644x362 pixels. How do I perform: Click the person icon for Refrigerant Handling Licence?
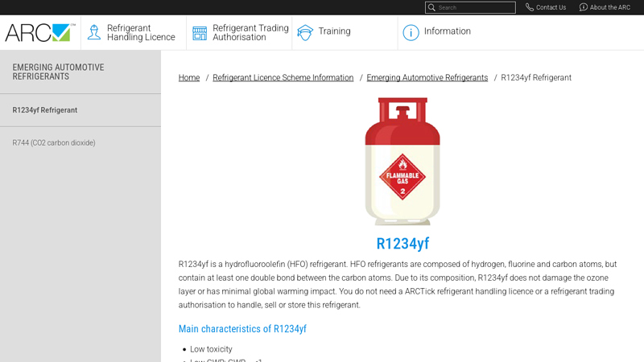[94, 33]
